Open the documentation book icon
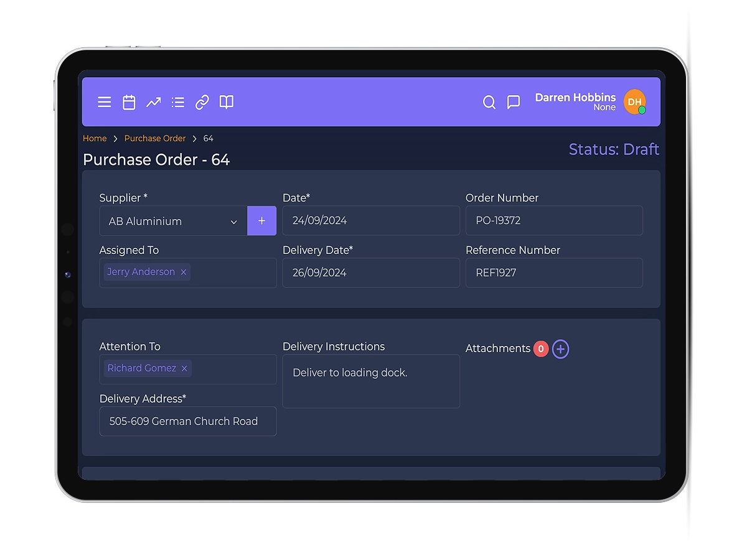The width and height of the screenshot is (747, 560). (x=226, y=101)
